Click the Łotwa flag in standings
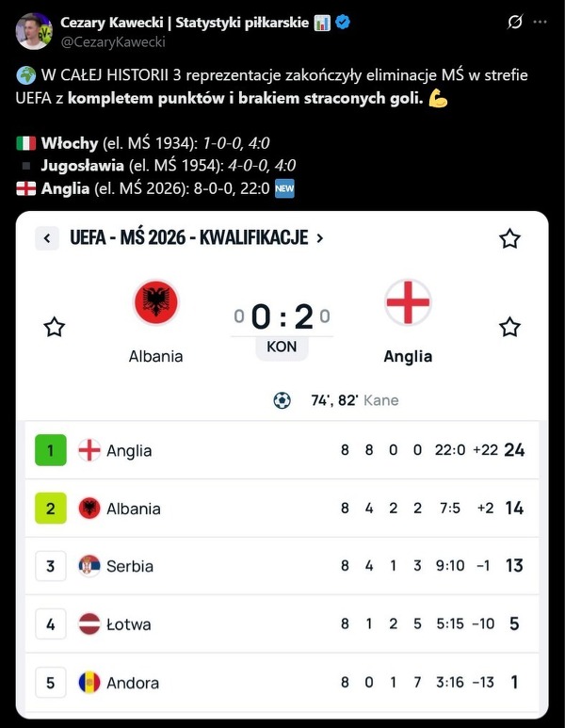The image size is (565, 728). (89, 624)
